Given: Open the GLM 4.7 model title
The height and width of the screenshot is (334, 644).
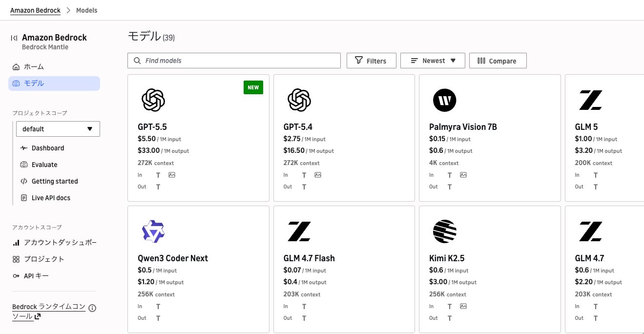Looking at the screenshot, I should (x=589, y=258).
